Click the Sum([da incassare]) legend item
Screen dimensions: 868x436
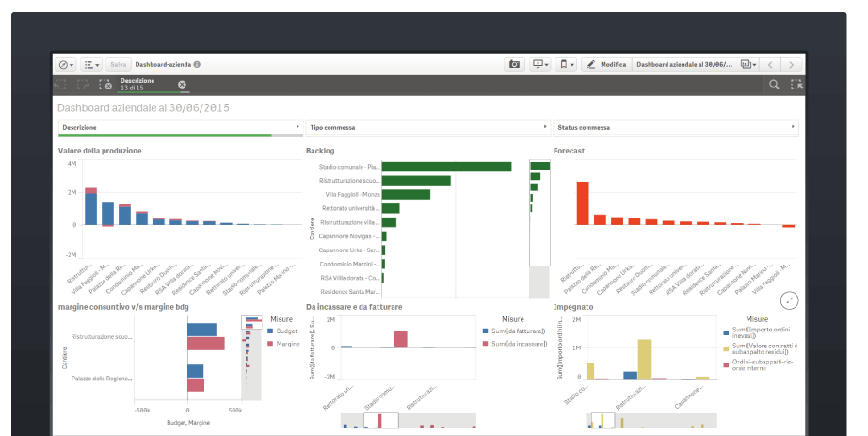click(x=514, y=344)
